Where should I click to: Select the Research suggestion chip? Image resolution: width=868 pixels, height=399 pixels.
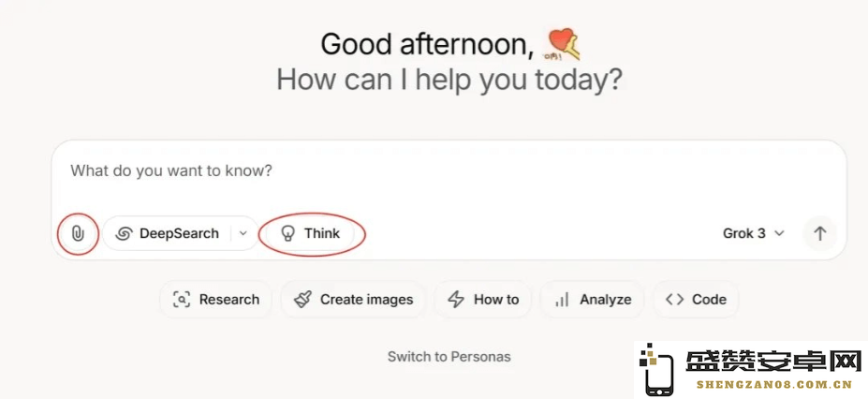pyautogui.click(x=216, y=300)
